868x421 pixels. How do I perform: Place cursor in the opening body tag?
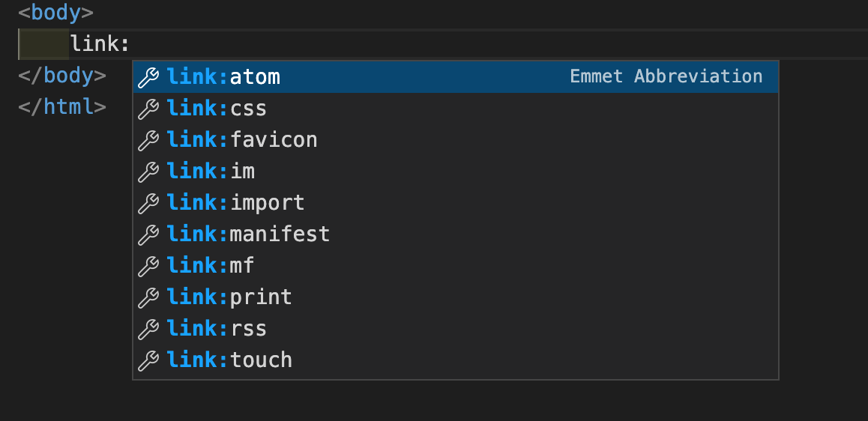point(56,13)
